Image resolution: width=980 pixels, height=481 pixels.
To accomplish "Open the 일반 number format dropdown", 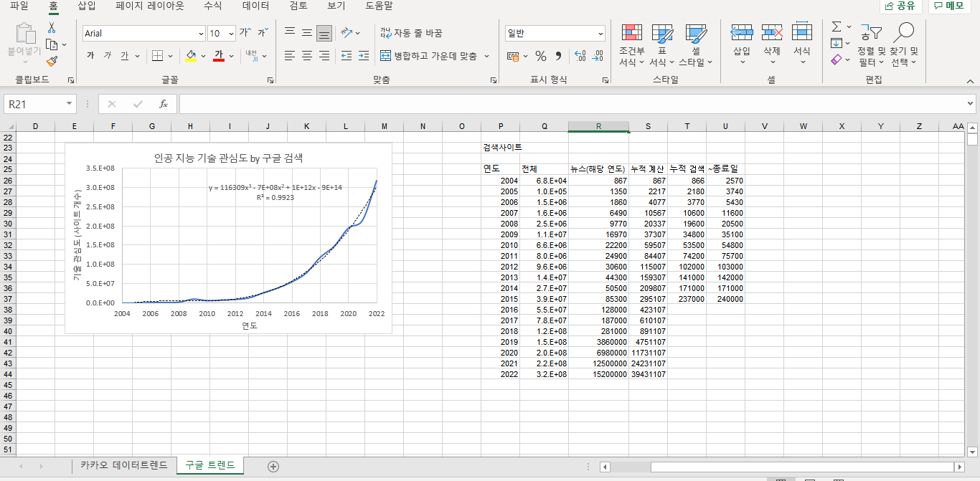I will [600, 34].
